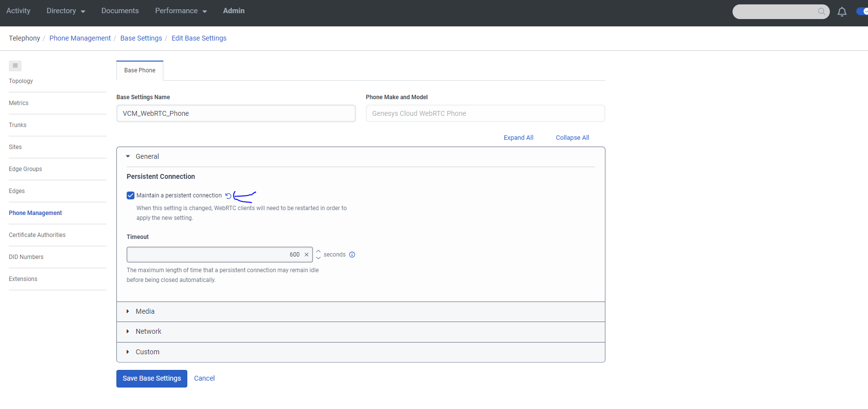Click the reset icon beside persistent connection
868x409 pixels.
(228, 196)
